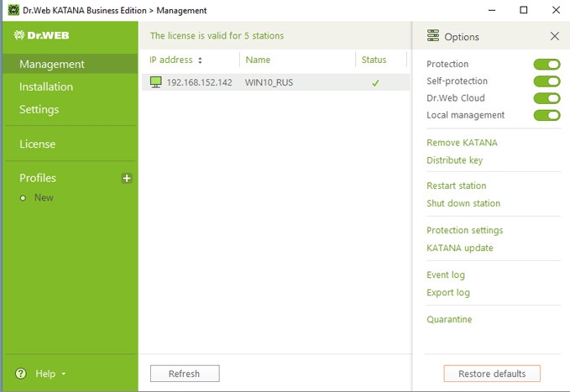Screen dimensions: 570x392
Task: Click Restart station link
Action: [456, 186]
